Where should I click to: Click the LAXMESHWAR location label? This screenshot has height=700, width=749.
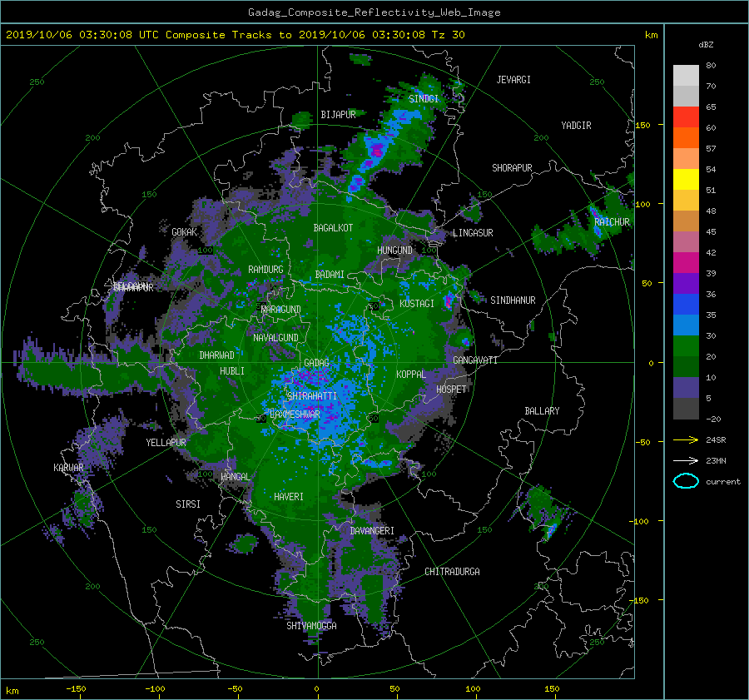[x=295, y=415]
